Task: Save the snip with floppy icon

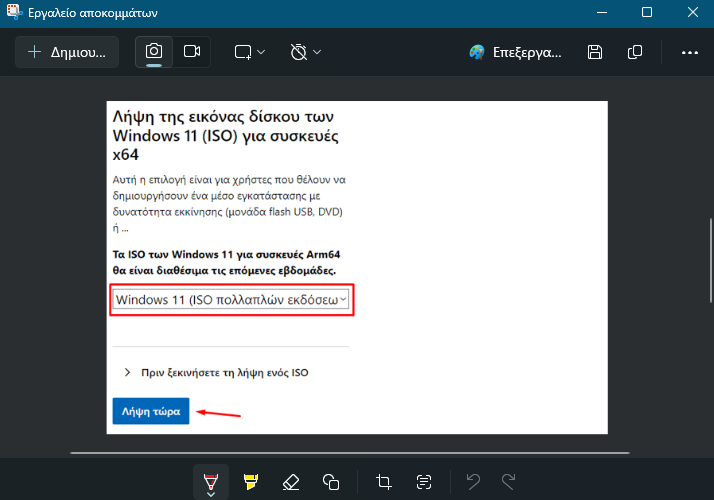Action: (x=595, y=52)
